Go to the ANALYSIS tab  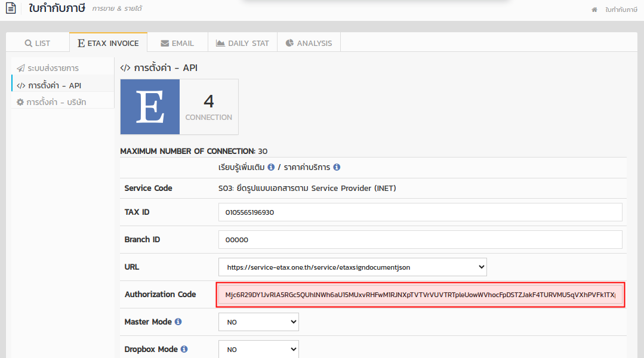[x=309, y=43]
